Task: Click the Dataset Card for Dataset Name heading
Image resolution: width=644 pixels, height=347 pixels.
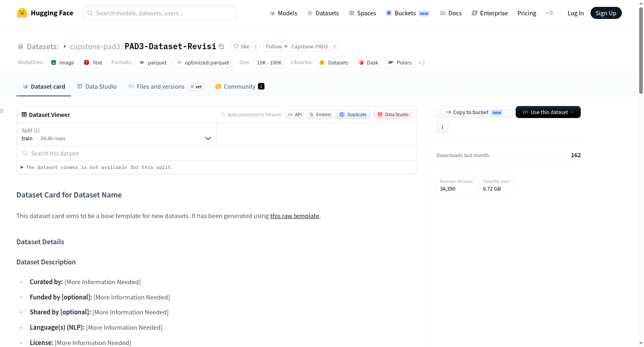Action: pos(69,195)
